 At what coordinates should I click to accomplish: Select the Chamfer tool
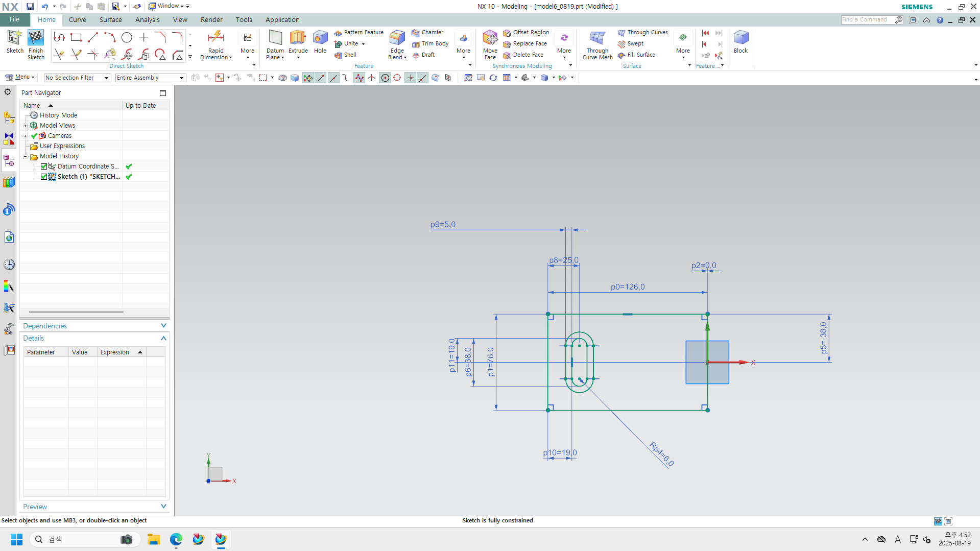[x=427, y=33]
